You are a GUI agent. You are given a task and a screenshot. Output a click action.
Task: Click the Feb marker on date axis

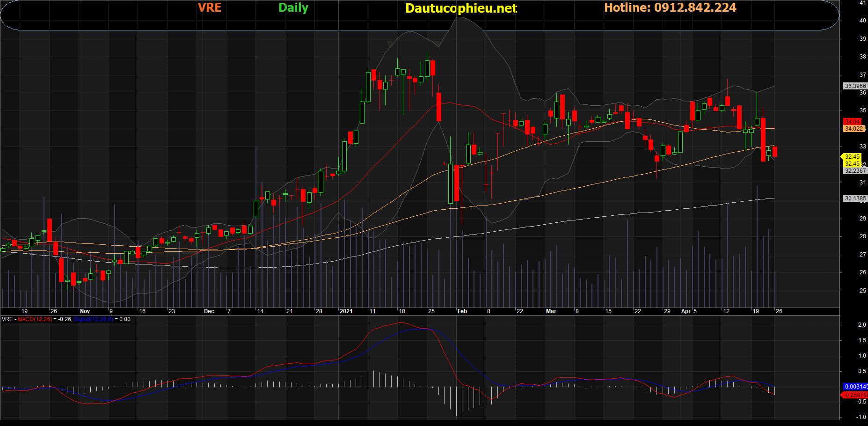pos(462,311)
